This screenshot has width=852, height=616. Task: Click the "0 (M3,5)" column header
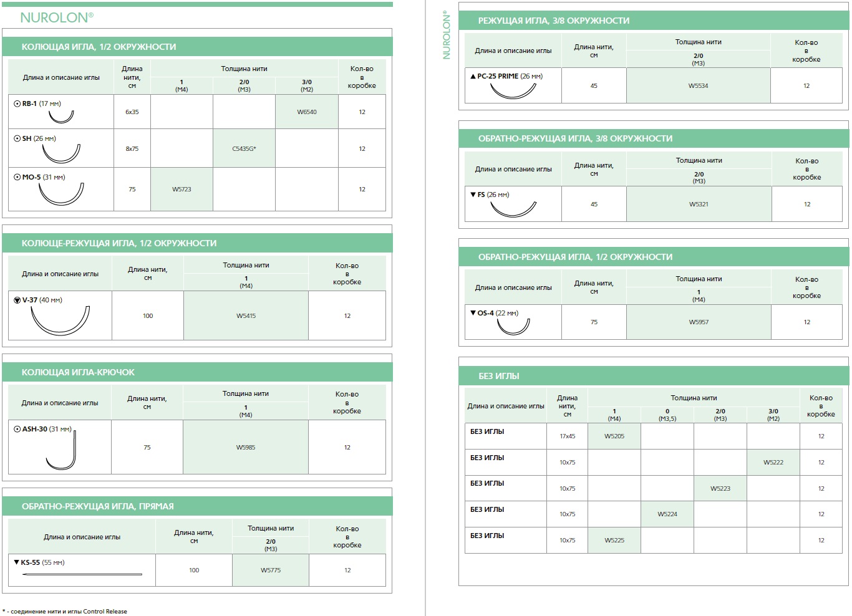[667, 415]
